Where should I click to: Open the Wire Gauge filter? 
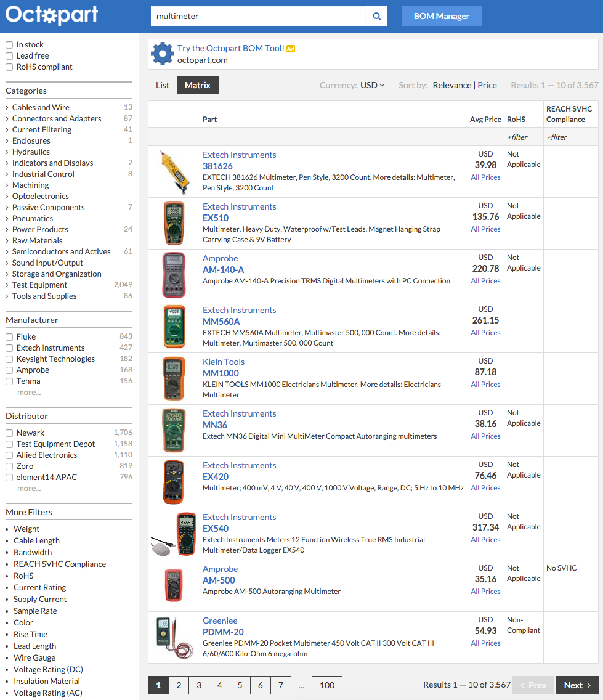(x=34, y=658)
